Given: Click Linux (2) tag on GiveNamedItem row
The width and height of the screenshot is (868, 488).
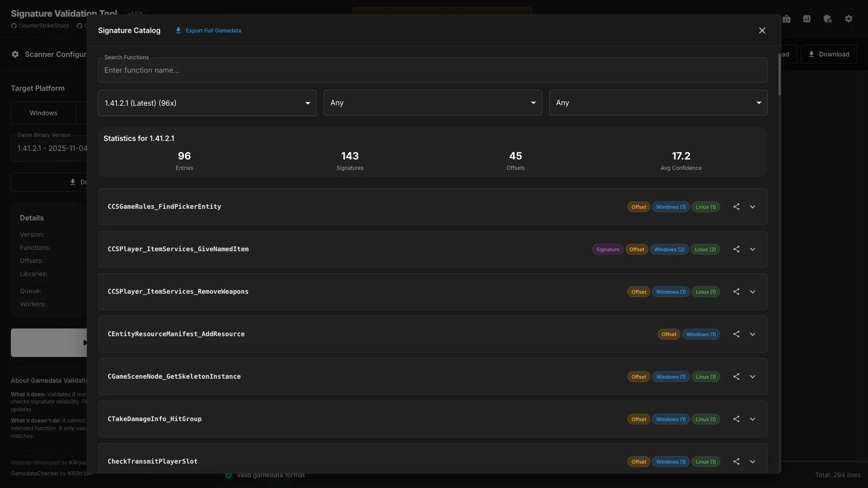Looking at the screenshot, I should [705, 249].
